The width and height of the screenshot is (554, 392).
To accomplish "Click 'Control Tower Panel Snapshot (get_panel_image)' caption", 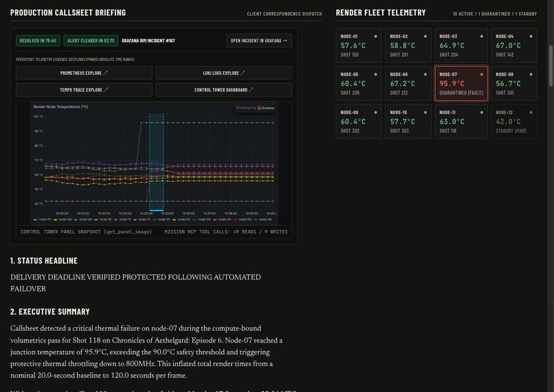I will tap(86, 232).
